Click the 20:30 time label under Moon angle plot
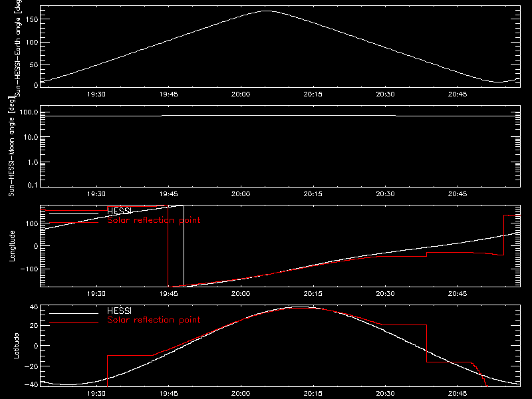 (386, 194)
